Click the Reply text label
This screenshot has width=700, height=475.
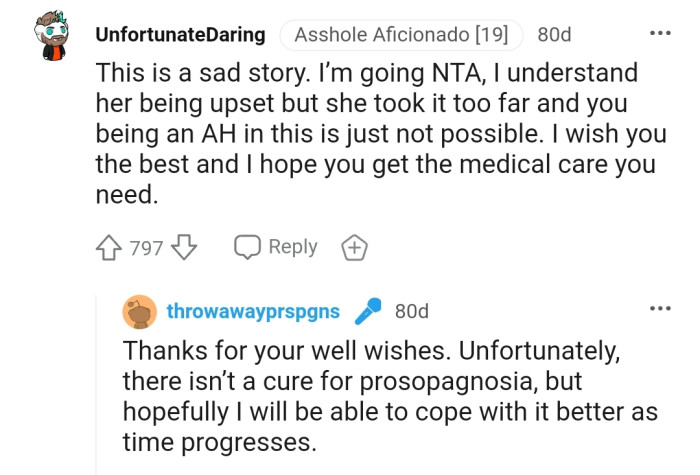[293, 247]
